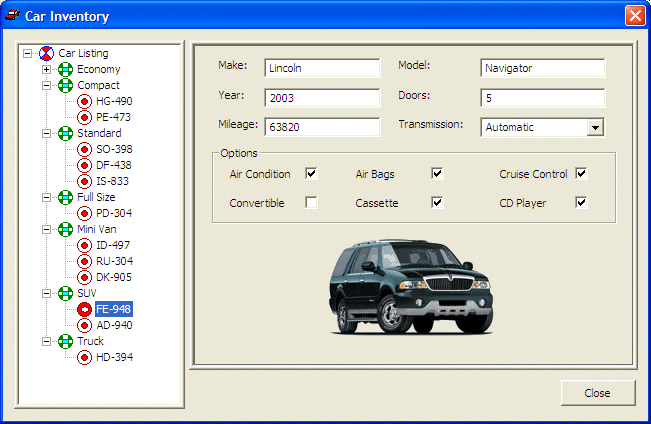Click the red icon beside PE-473

tap(84, 118)
